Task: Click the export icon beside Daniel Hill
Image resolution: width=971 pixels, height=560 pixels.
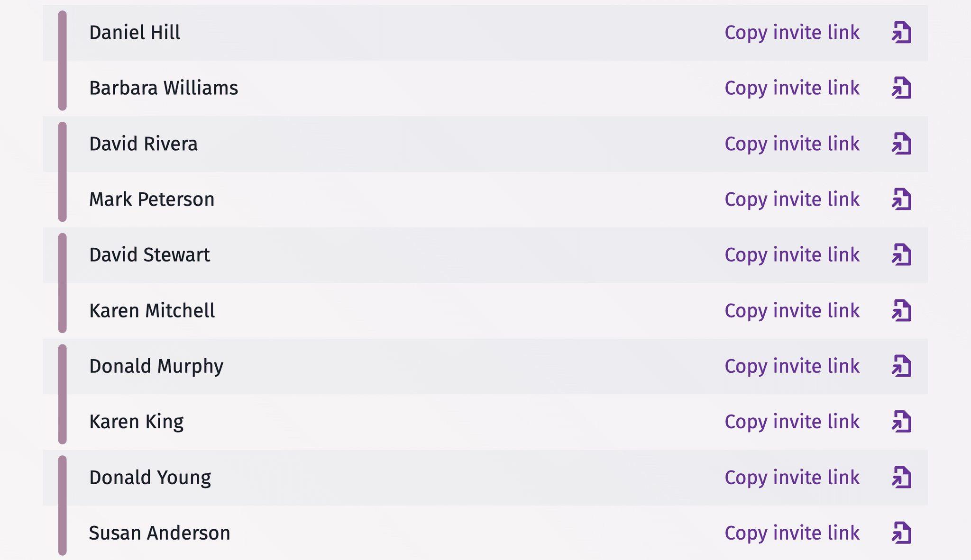Action: (x=901, y=33)
